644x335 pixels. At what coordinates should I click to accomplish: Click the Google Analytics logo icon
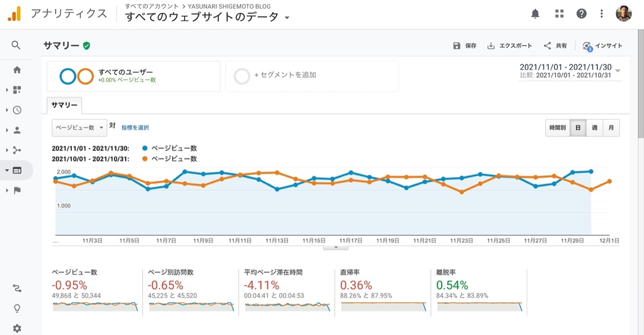[14, 14]
